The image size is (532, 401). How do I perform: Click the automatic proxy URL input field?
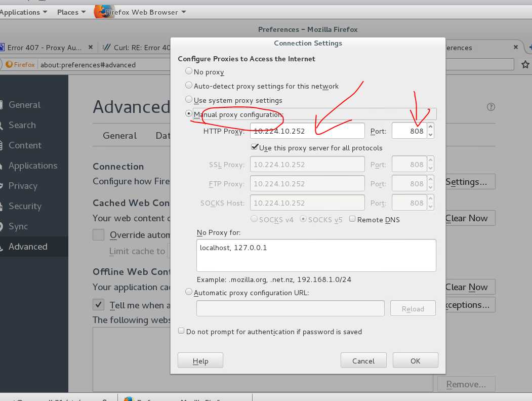(291, 308)
